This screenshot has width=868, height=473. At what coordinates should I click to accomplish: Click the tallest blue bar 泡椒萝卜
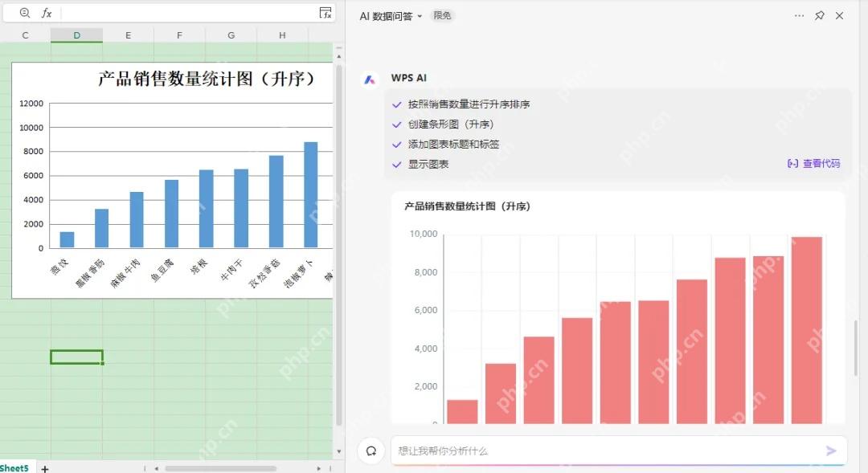310,194
